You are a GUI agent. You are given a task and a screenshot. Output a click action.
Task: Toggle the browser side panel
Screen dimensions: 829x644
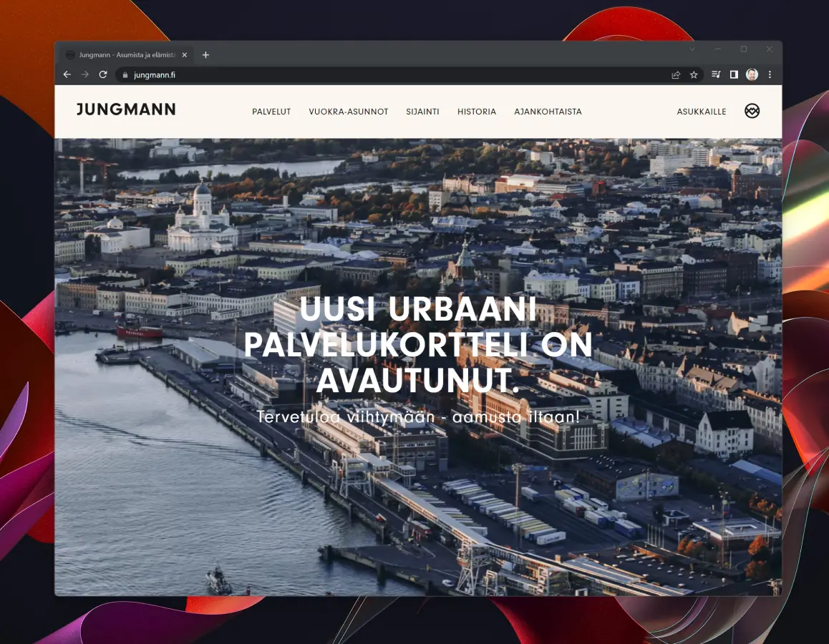[x=734, y=74]
